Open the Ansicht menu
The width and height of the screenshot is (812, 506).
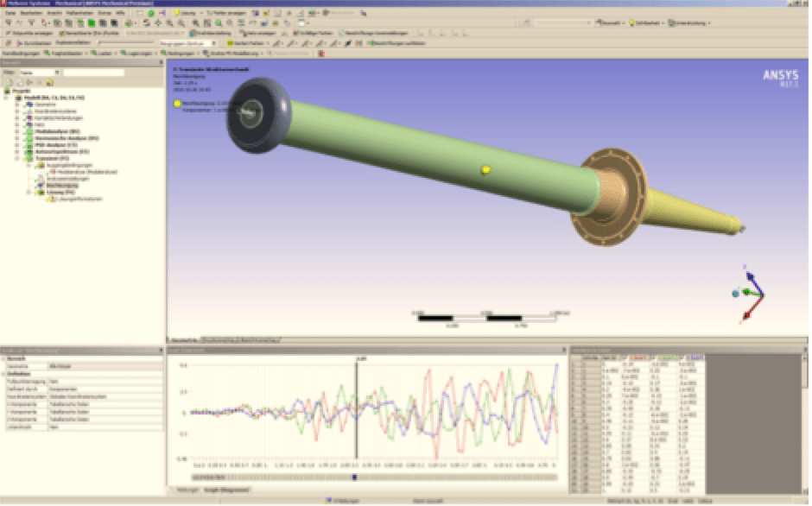click(x=54, y=12)
